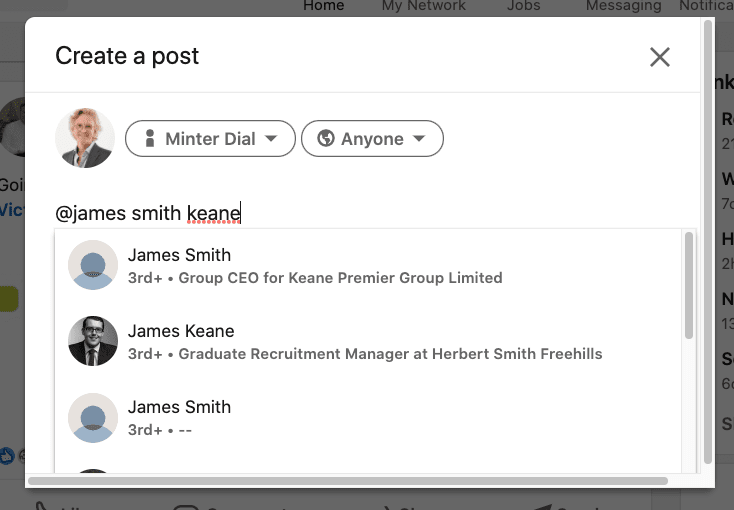Click the globe icon beside Anyone
The image size is (734, 510).
pyautogui.click(x=325, y=139)
